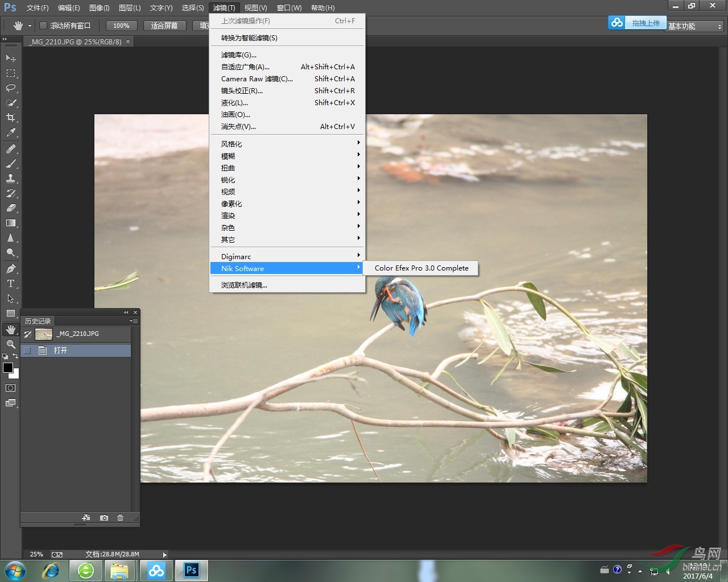Choose Color Efex Pro 3.0 Complete
Viewport: 728px width, 582px height.
point(421,268)
